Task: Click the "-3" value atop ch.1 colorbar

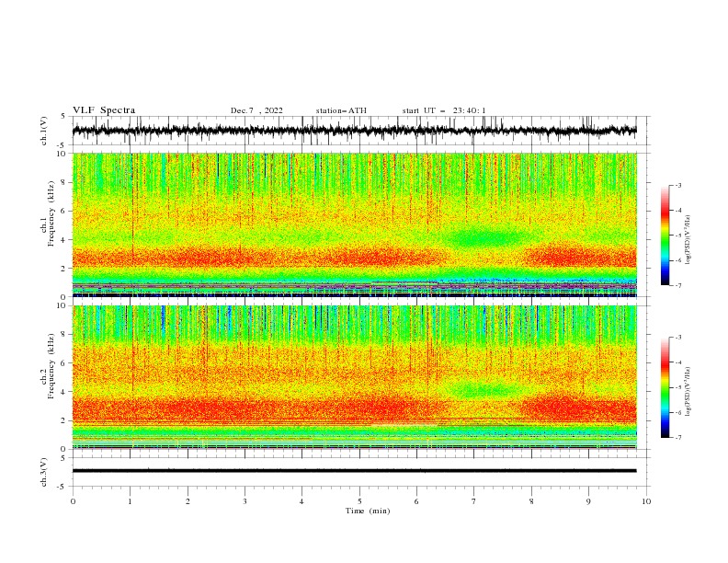Action: click(678, 185)
